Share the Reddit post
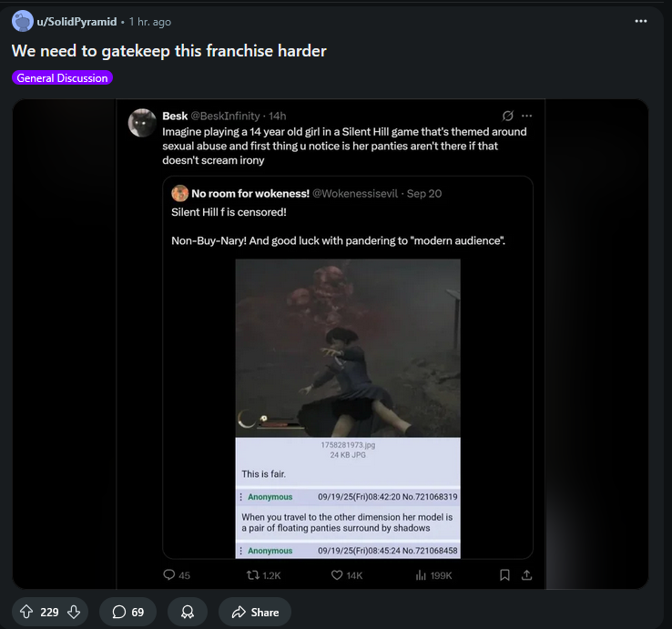Image resolution: width=672 pixels, height=629 pixels. (x=255, y=612)
